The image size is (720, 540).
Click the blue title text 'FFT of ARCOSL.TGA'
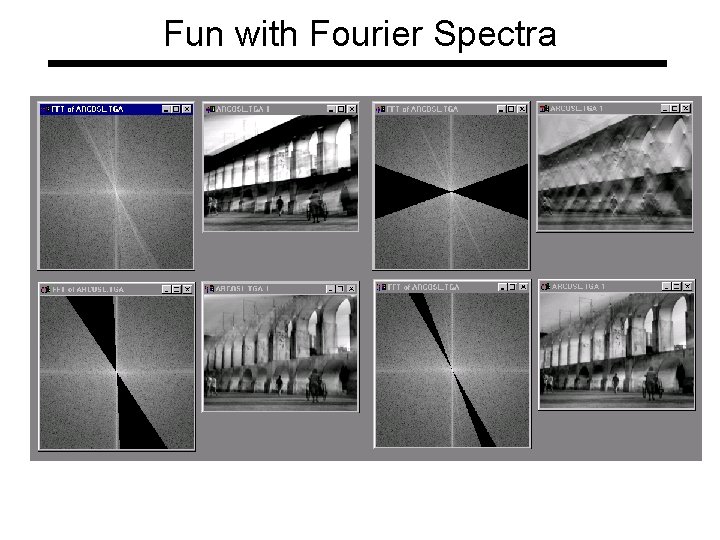pyautogui.click(x=87, y=109)
